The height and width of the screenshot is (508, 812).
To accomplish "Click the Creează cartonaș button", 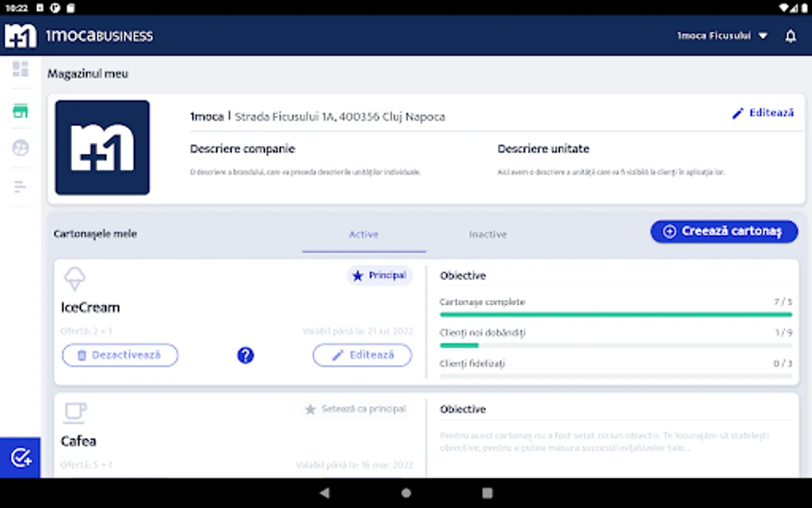I will (724, 231).
